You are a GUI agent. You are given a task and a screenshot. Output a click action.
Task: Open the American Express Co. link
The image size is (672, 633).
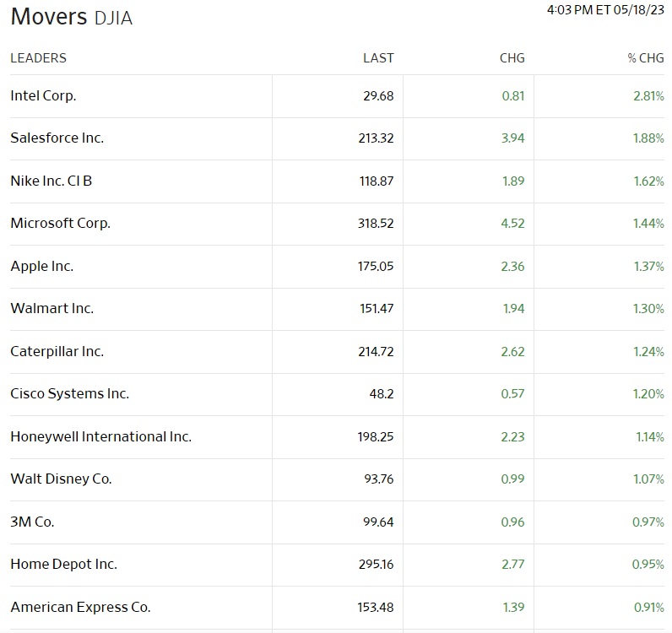(x=80, y=608)
